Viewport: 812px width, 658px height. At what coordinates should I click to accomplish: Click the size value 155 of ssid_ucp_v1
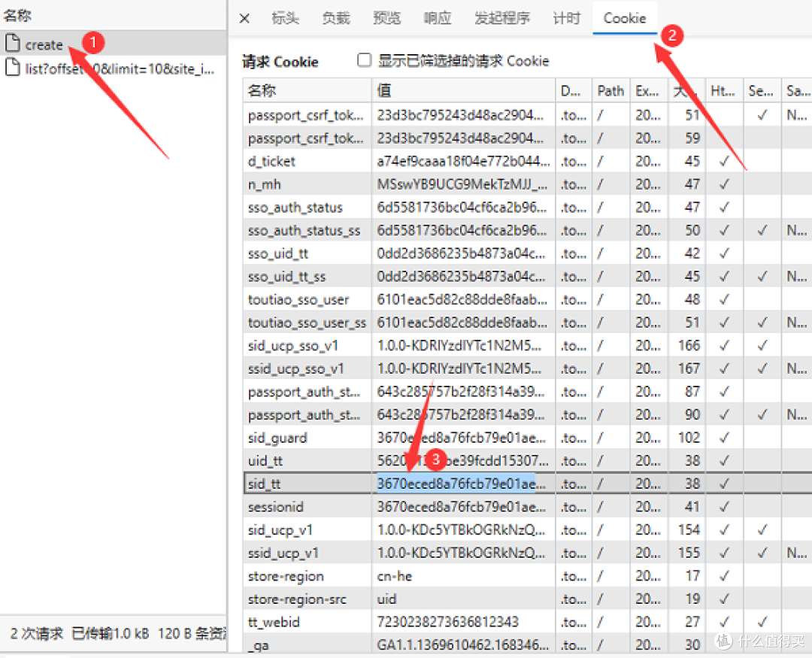689,553
